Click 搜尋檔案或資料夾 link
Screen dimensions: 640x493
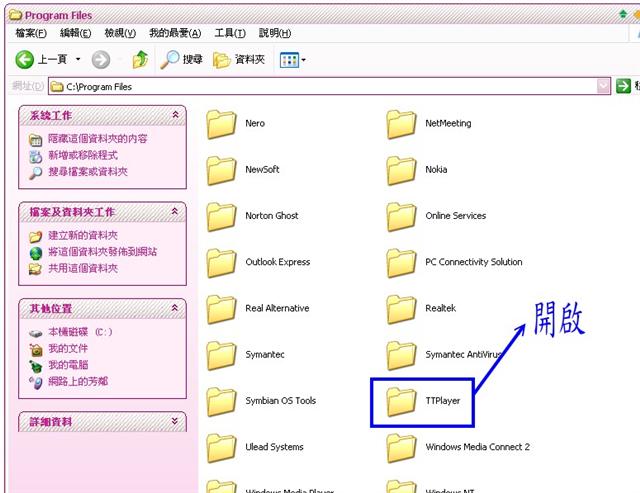(x=88, y=172)
